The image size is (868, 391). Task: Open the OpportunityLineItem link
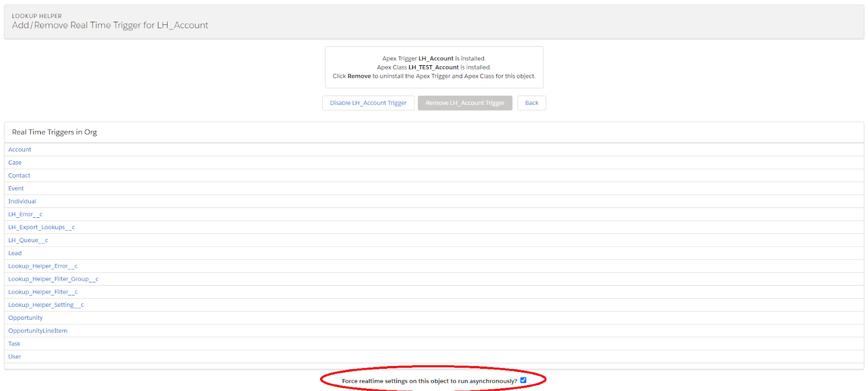(x=38, y=331)
